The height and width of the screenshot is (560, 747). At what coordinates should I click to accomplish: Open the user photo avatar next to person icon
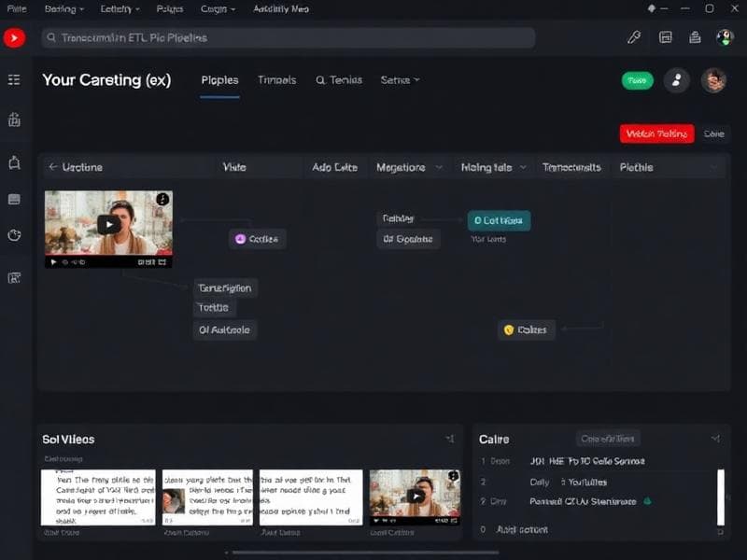(x=713, y=80)
